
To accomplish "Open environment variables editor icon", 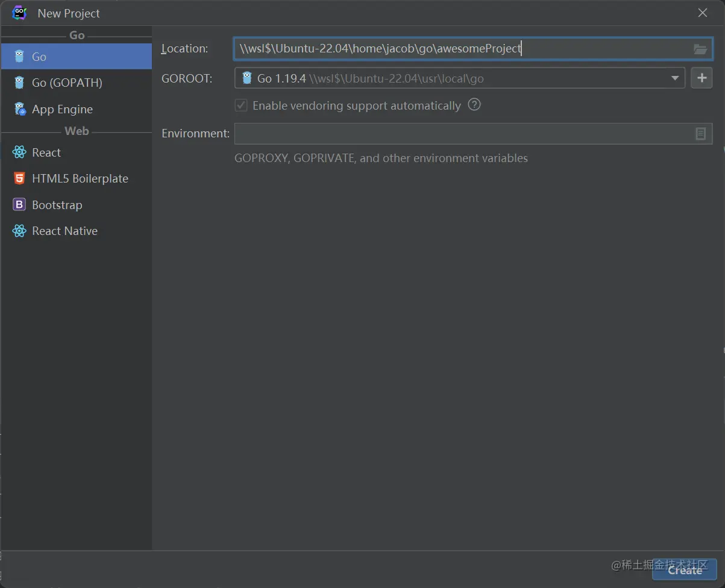I will (700, 134).
